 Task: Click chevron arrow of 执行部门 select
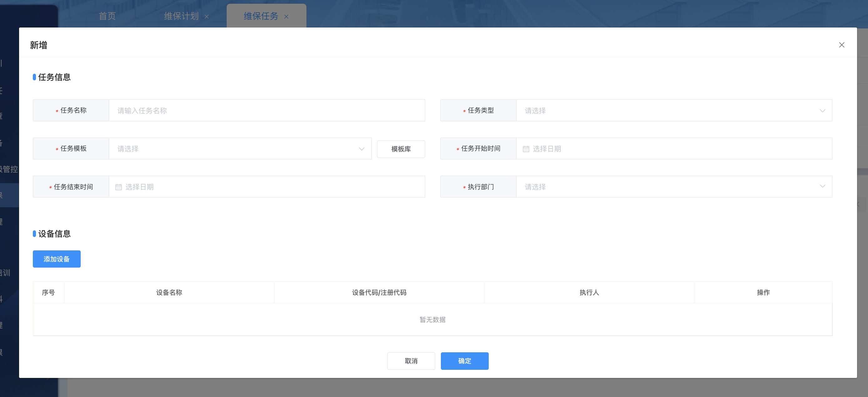click(822, 186)
